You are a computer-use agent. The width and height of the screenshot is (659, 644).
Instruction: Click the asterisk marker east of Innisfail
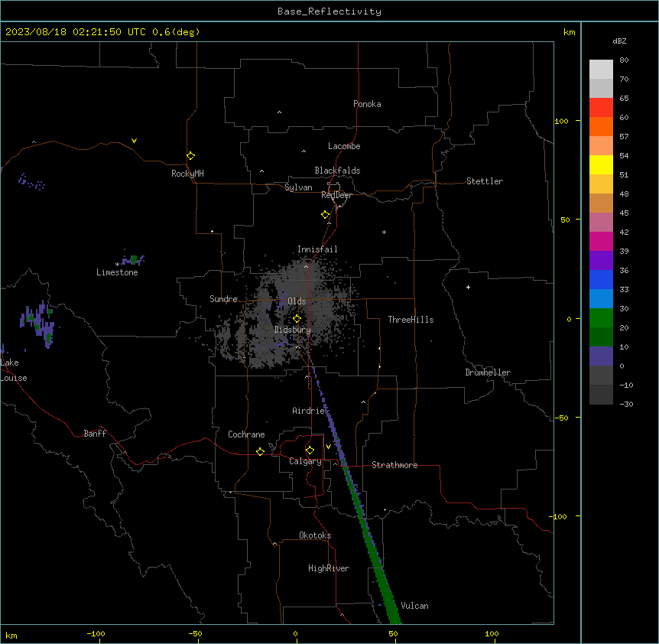click(x=384, y=232)
